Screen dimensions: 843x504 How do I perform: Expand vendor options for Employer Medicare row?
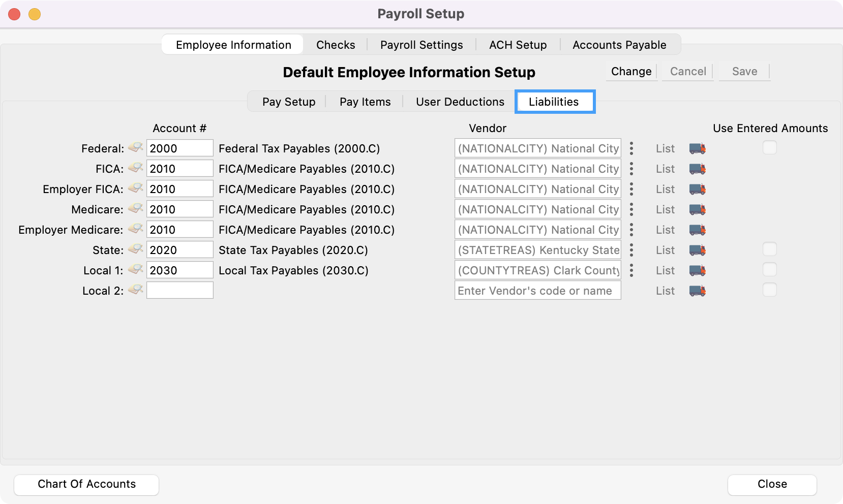point(631,230)
